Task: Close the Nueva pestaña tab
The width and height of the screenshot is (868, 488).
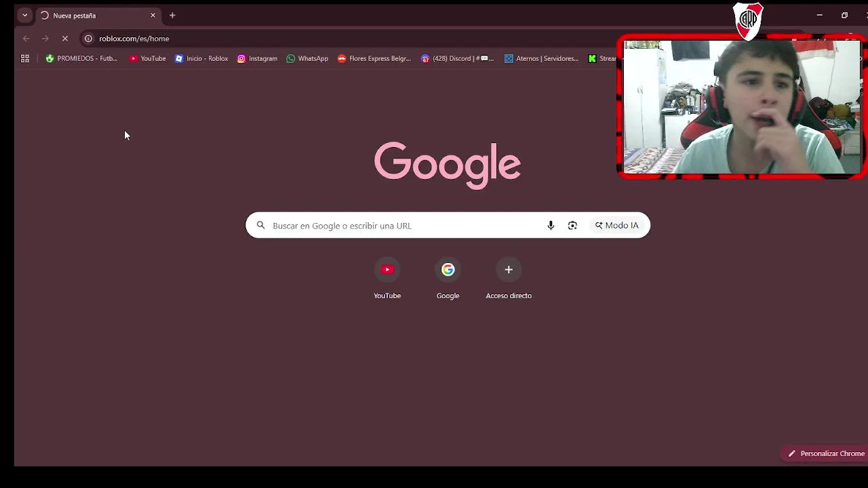Action: coord(153,15)
